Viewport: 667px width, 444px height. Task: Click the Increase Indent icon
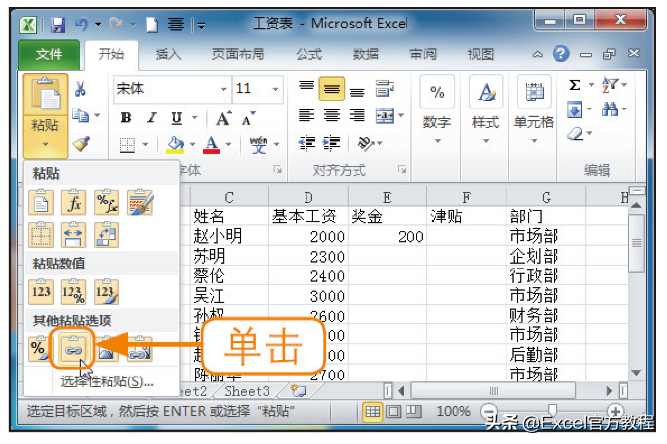click(x=331, y=144)
